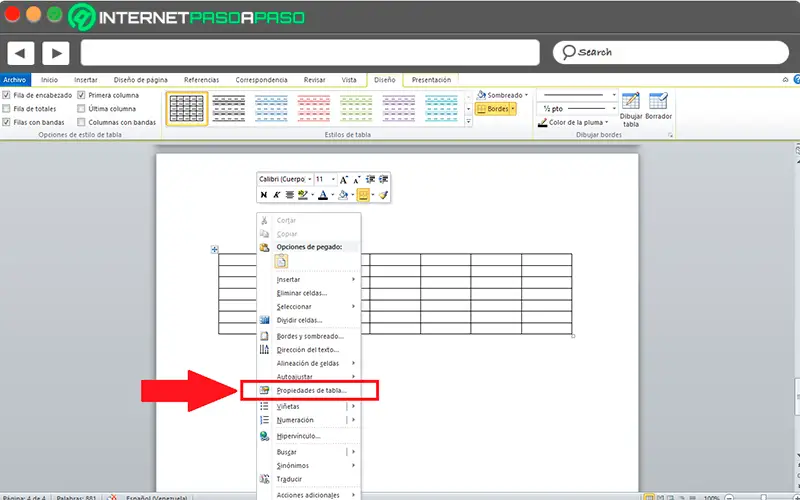Enable Última columna checkbox
This screenshot has height=500, width=800.
(81, 109)
